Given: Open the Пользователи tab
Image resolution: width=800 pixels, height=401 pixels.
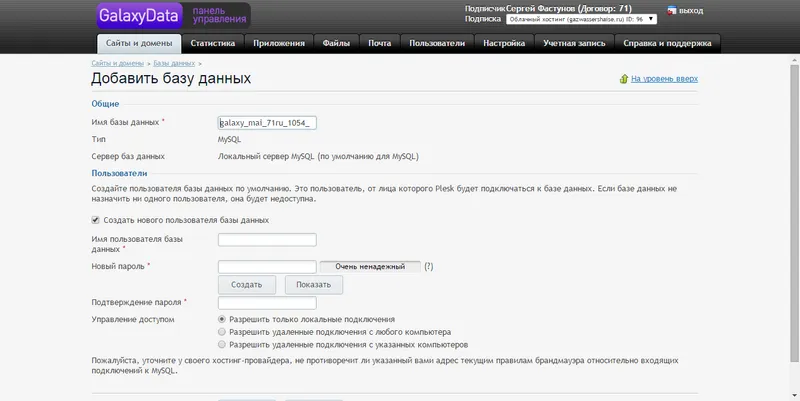Looking at the screenshot, I should (x=437, y=43).
